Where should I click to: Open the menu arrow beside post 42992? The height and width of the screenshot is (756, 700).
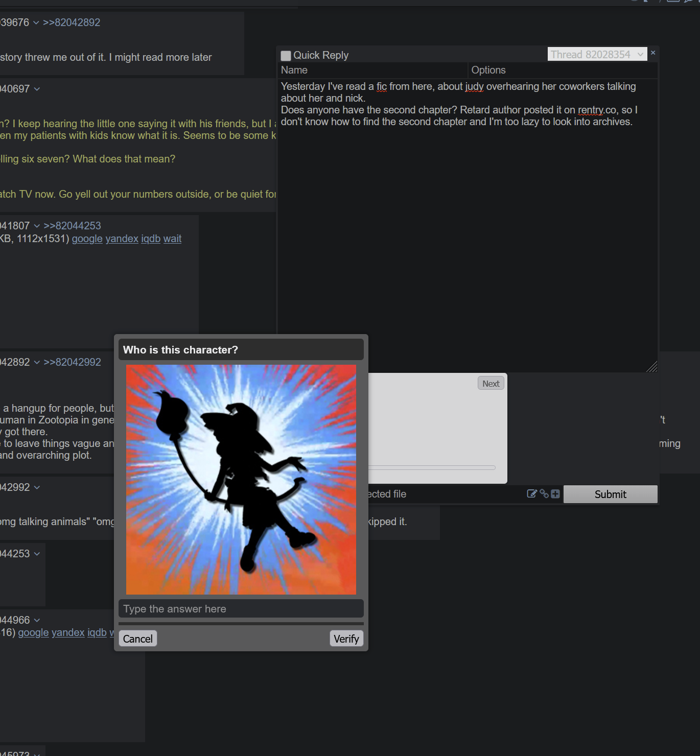click(x=37, y=487)
